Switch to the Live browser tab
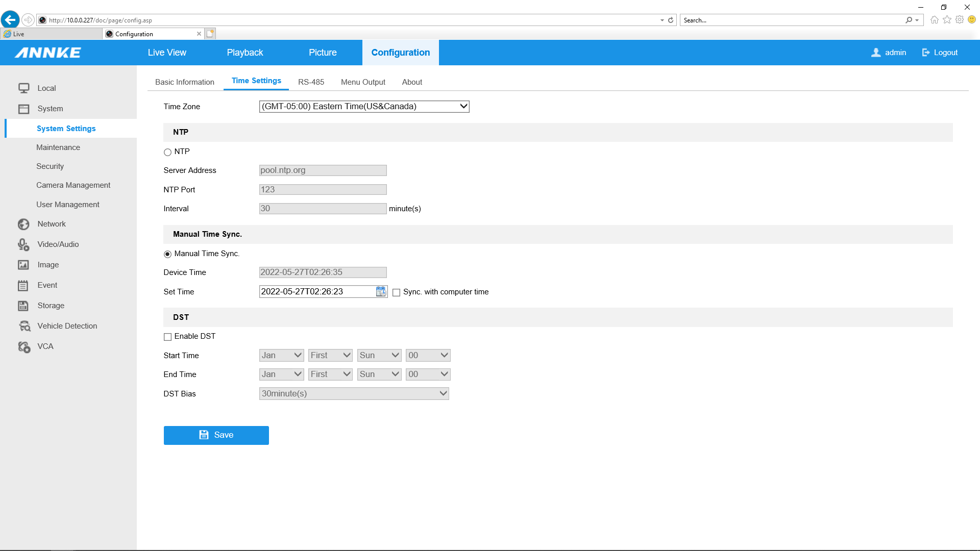980x551 pixels. 51,34
